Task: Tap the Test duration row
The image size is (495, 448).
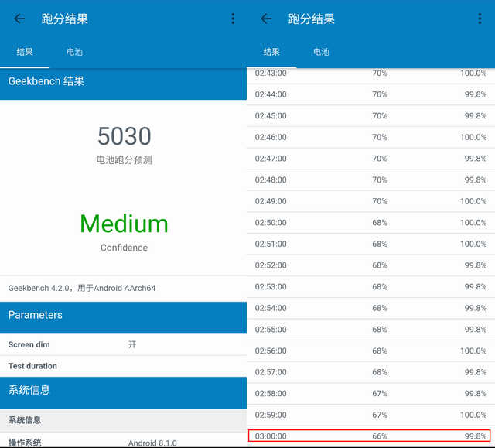Action: tap(124, 366)
